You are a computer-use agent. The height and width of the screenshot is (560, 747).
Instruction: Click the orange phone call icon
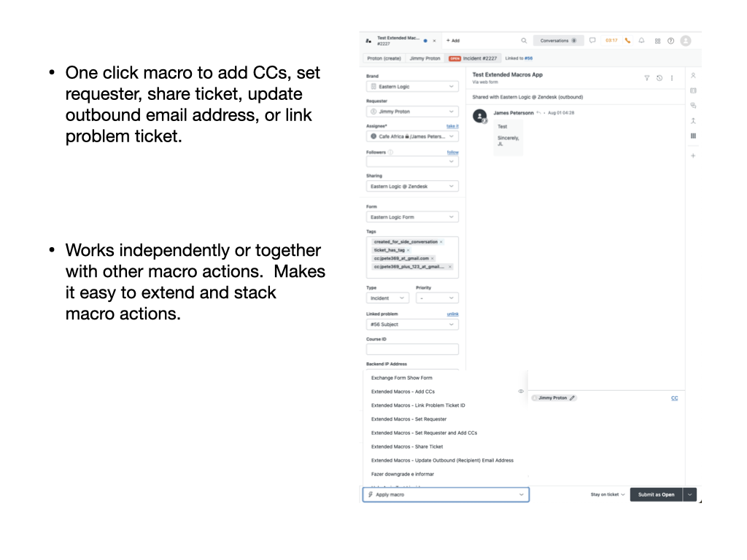point(627,41)
